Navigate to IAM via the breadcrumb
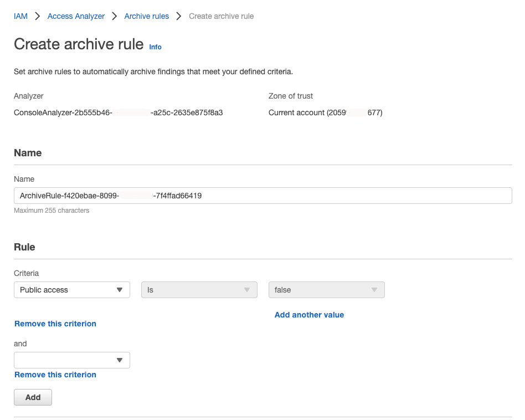Viewport: 525px width, 420px height. (20, 16)
